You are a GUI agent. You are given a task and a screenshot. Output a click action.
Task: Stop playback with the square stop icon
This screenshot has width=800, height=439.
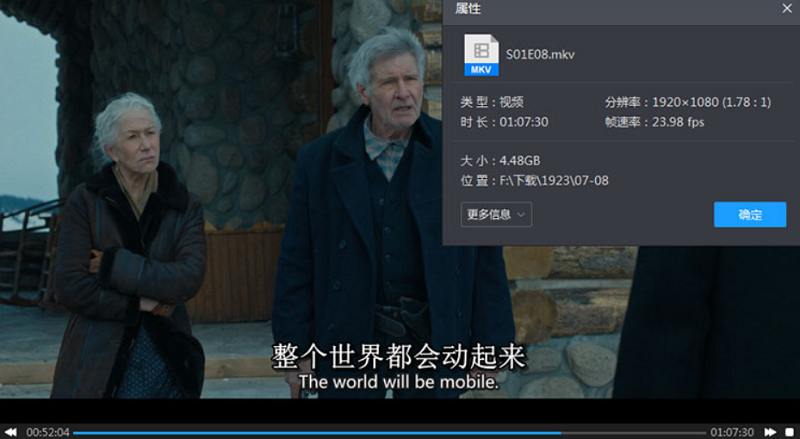click(x=789, y=432)
